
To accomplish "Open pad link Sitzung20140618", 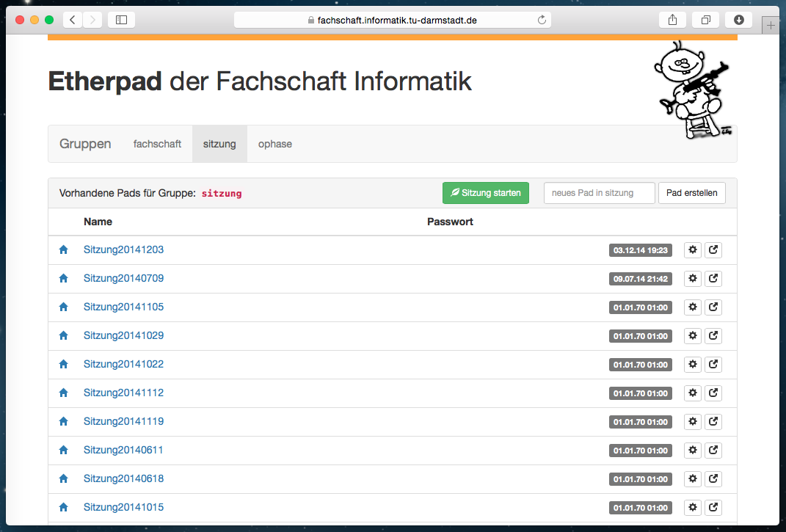I will [x=123, y=478].
